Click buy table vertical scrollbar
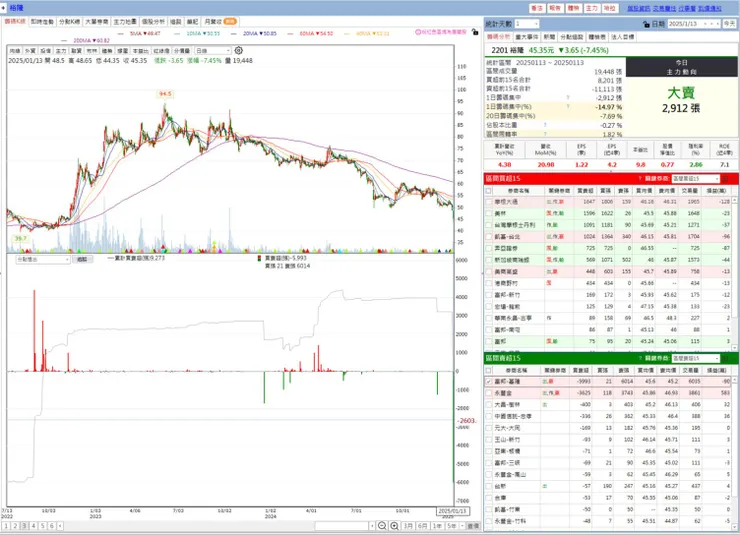The image size is (740, 535). (734, 274)
